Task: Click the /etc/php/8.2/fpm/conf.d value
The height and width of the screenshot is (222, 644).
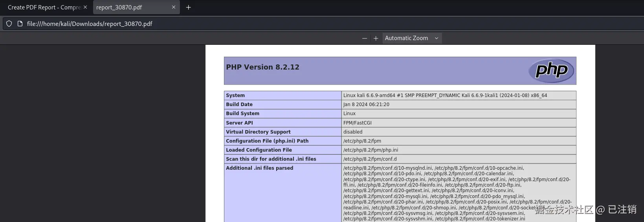Action: pyautogui.click(x=370, y=159)
